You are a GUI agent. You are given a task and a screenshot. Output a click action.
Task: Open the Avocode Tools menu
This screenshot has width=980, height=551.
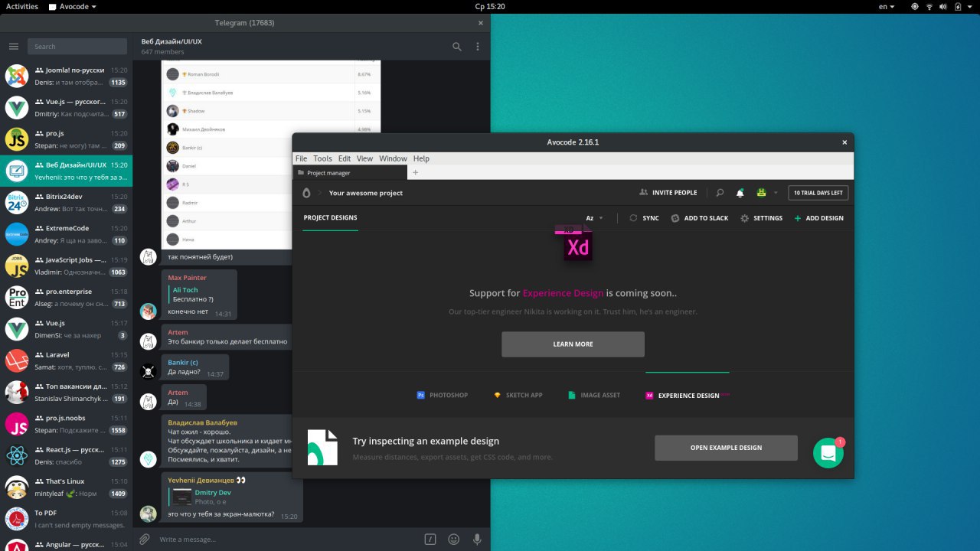click(x=322, y=158)
